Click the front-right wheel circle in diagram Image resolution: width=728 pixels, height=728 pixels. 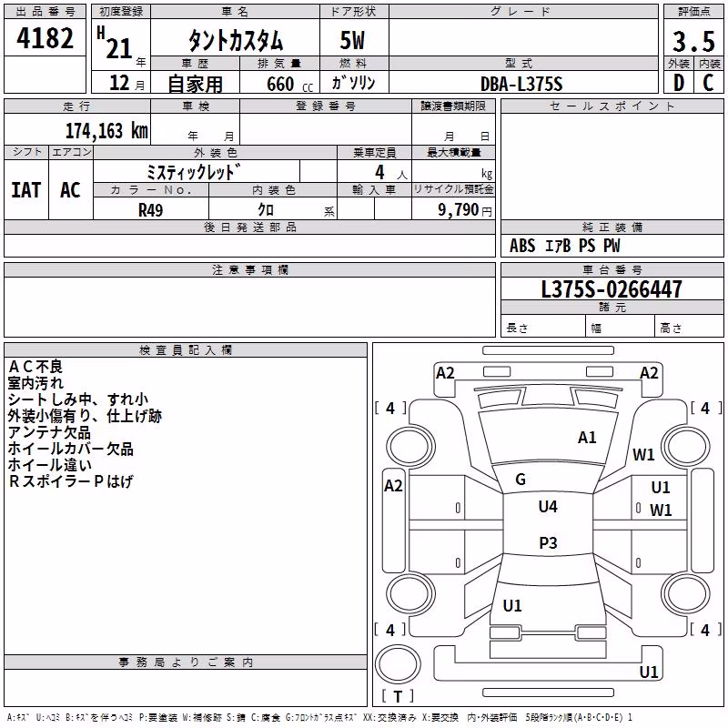[686, 447]
